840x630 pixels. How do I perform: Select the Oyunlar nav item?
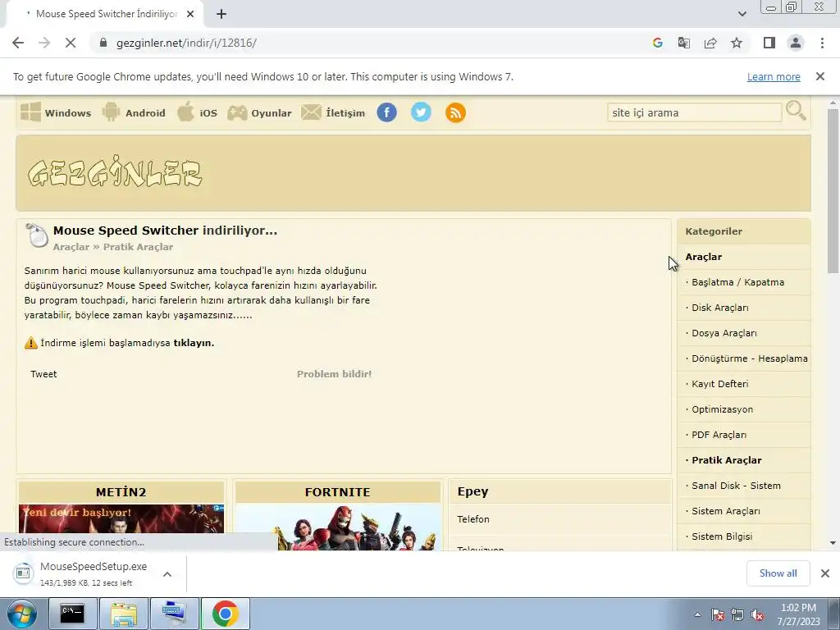(x=259, y=112)
